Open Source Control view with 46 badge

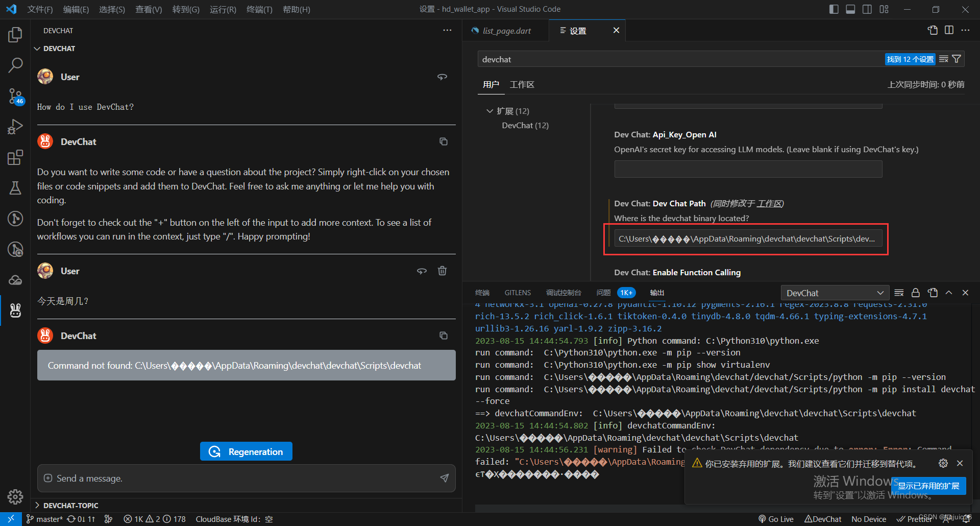(15, 96)
